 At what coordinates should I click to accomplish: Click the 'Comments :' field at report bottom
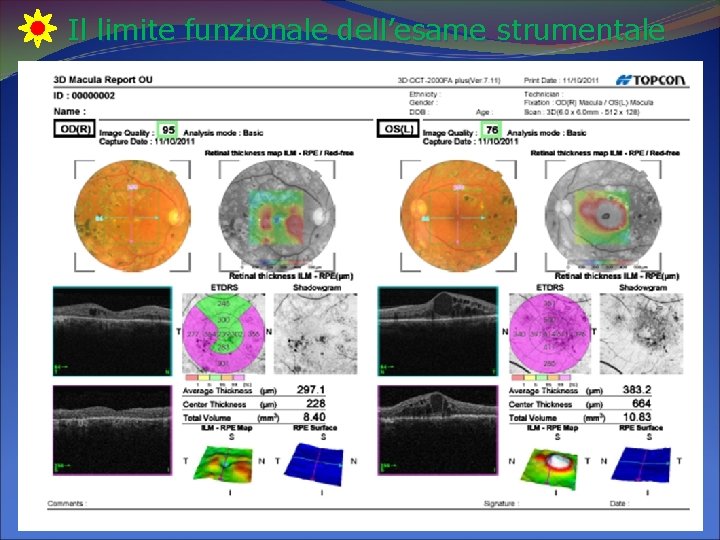[x=67, y=503]
